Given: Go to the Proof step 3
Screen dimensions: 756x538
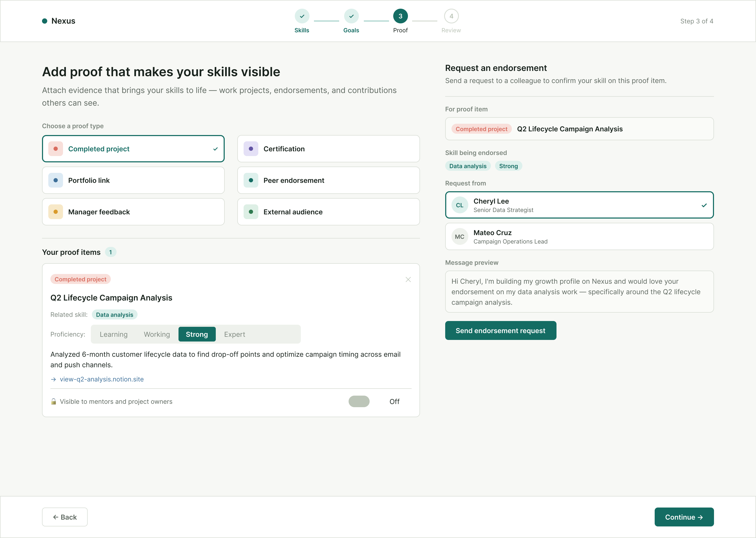Looking at the screenshot, I should pos(401,16).
